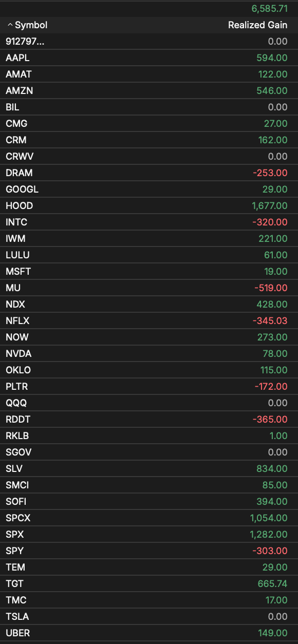
Task: Select the QQQ row
Action: (x=149, y=403)
